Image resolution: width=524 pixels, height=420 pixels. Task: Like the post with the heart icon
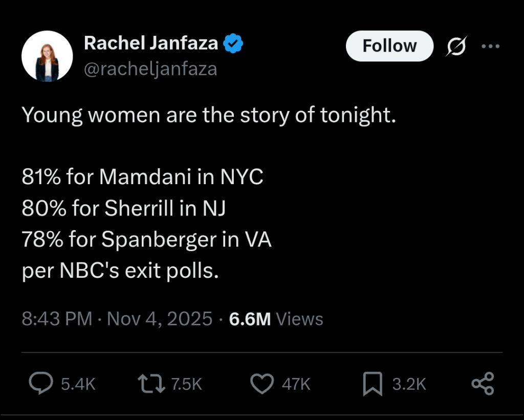coord(263,384)
